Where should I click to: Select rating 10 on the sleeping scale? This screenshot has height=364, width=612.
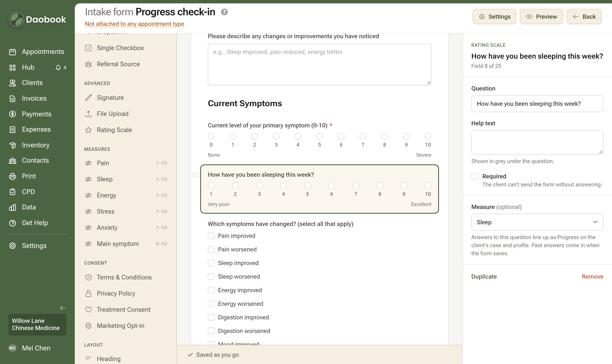(428, 185)
